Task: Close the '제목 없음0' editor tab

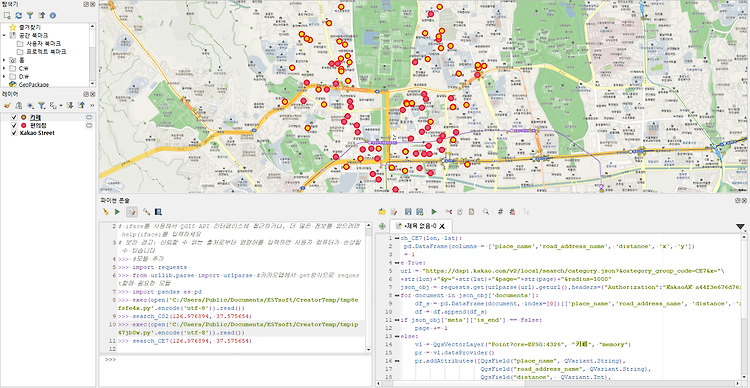Action: [x=442, y=226]
